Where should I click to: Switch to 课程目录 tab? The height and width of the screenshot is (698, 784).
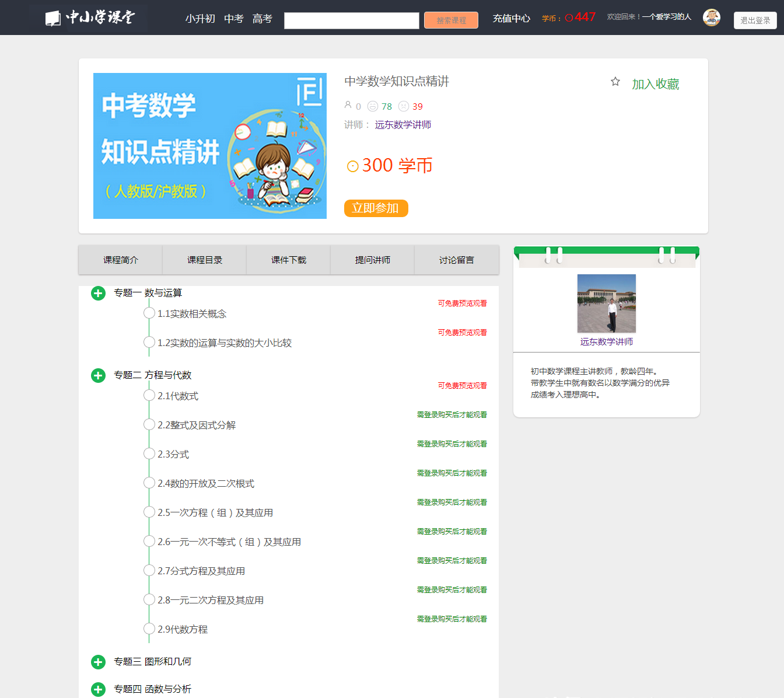click(x=205, y=260)
